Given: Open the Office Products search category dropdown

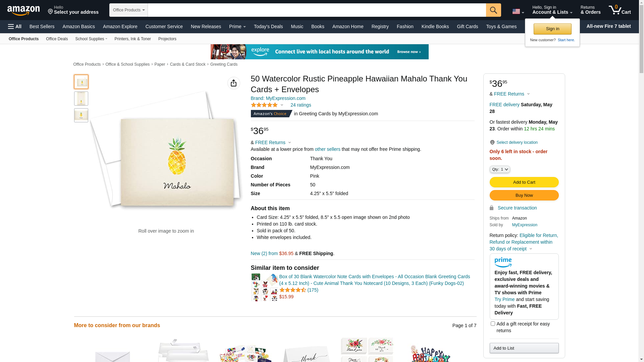Looking at the screenshot, I should coord(128,10).
